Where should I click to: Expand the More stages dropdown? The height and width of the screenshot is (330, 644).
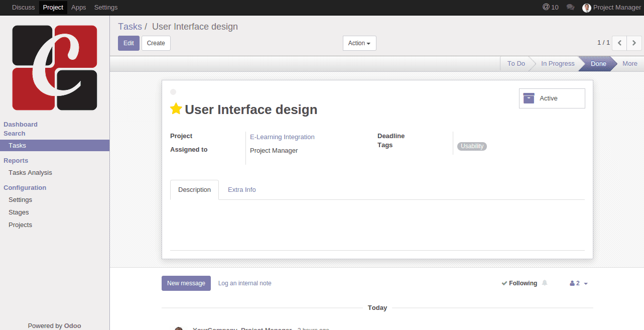coord(629,64)
